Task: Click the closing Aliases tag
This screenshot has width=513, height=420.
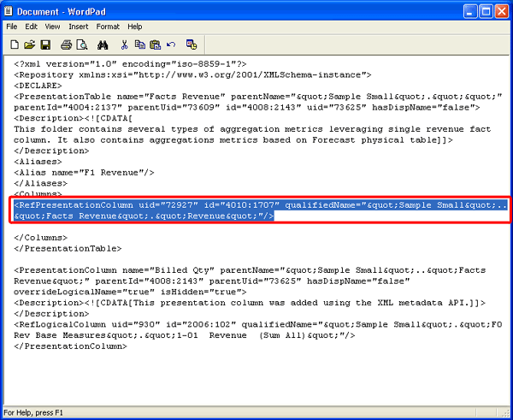Action: [40, 183]
